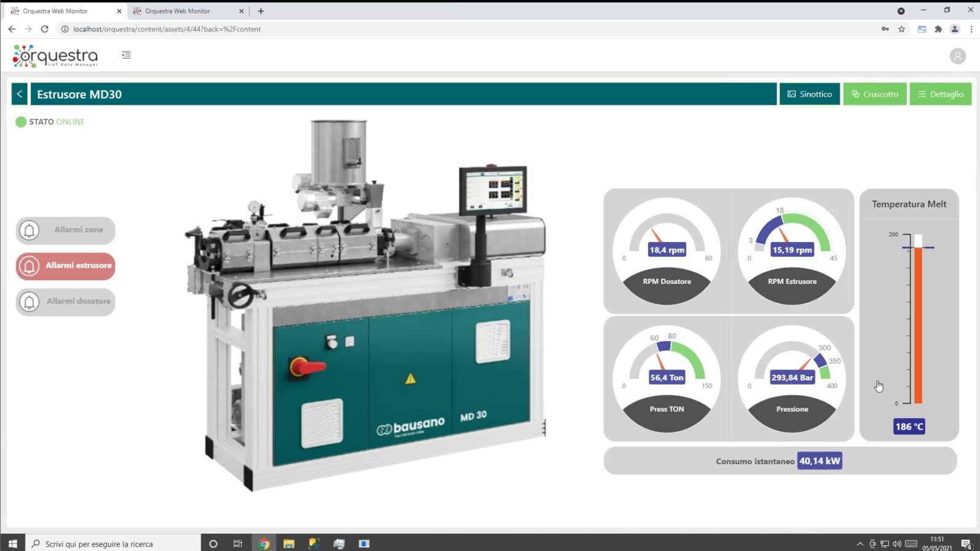Screen dimensions: 980x551
Task: Show hidden system tray icons
Action: point(860,544)
